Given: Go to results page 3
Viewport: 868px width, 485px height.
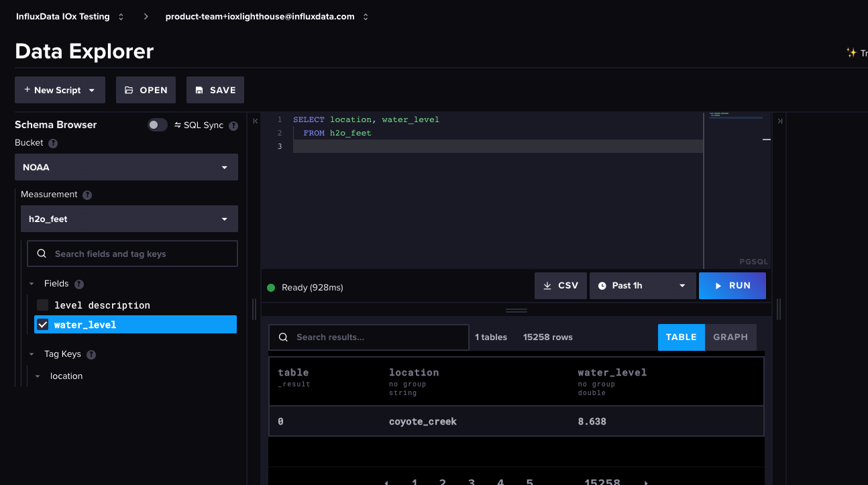Looking at the screenshot, I should [471, 481].
